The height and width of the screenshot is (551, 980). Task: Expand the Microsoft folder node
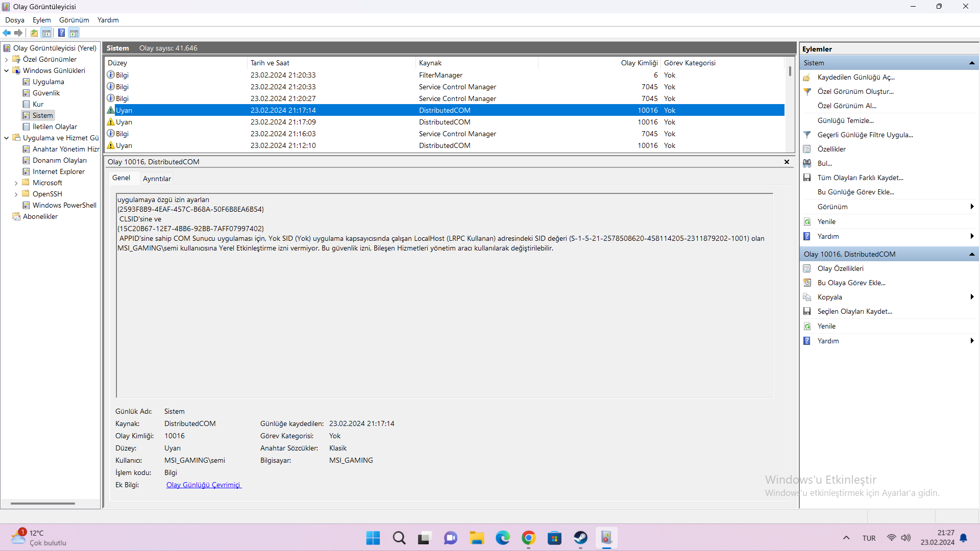point(16,183)
